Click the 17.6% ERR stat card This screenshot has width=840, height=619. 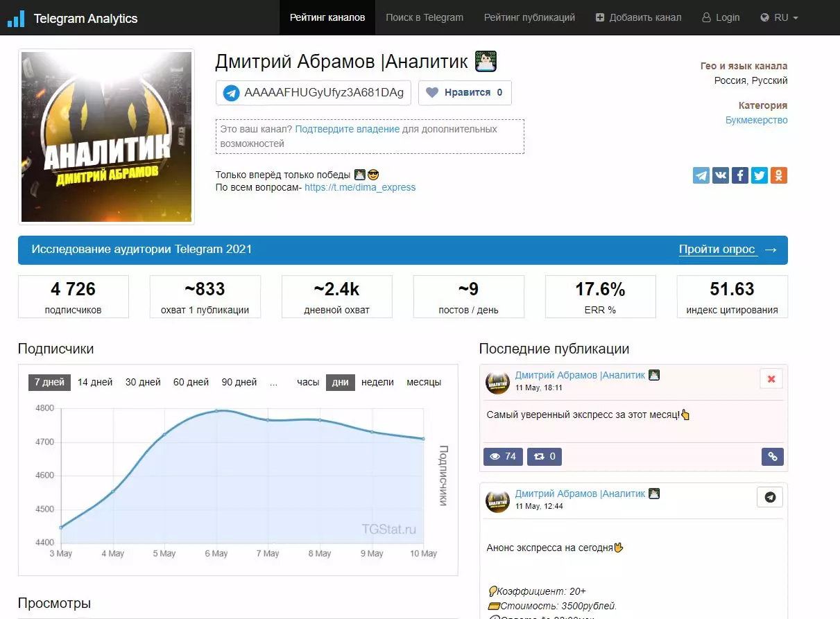click(601, 297)
